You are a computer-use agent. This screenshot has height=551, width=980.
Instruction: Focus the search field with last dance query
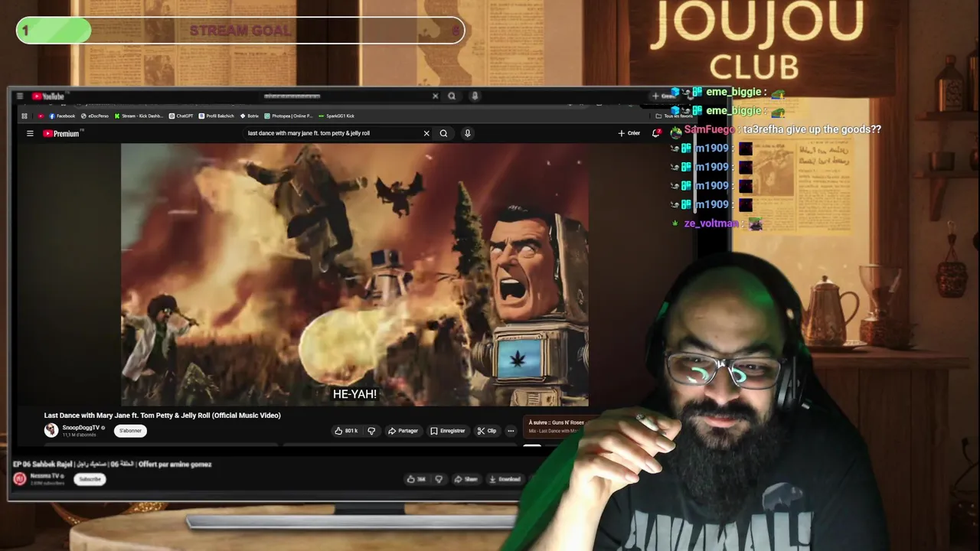[x=333, y=133]
